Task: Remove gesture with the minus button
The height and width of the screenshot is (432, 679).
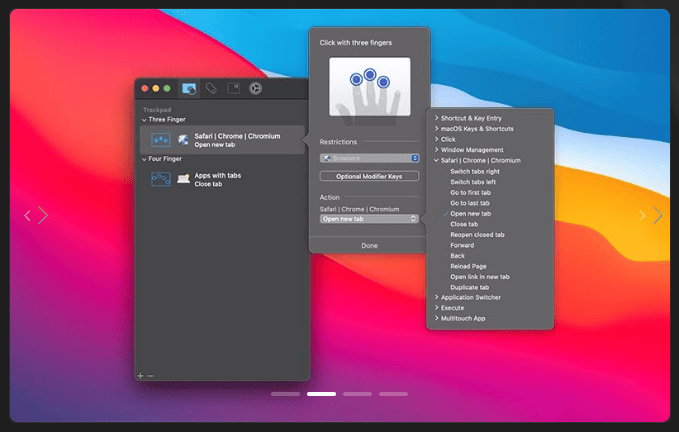Action: [x=150, y=376]
